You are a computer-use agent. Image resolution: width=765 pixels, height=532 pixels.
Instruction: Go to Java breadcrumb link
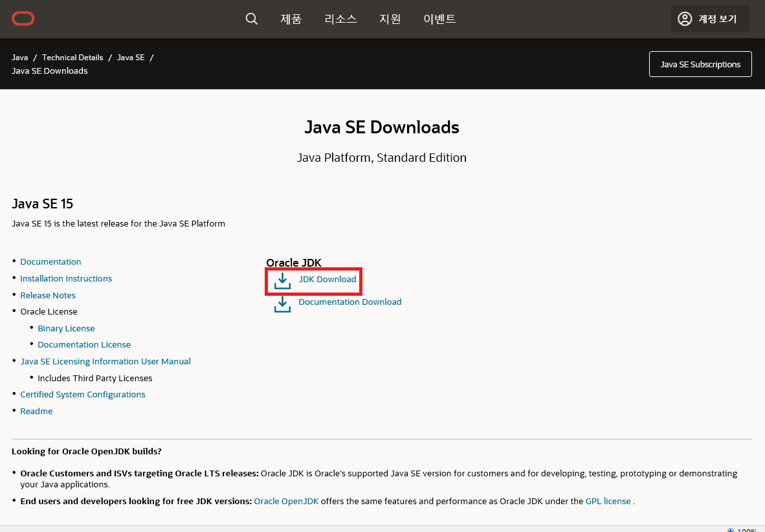point(20,57)
